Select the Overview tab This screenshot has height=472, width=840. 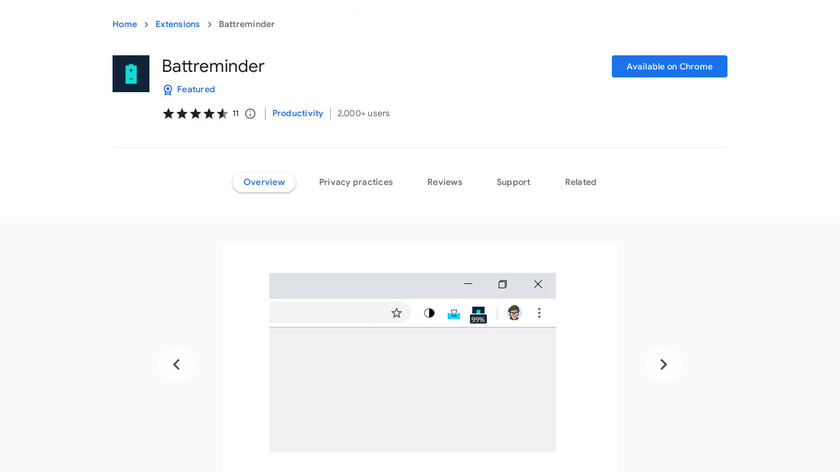[264, 182]
